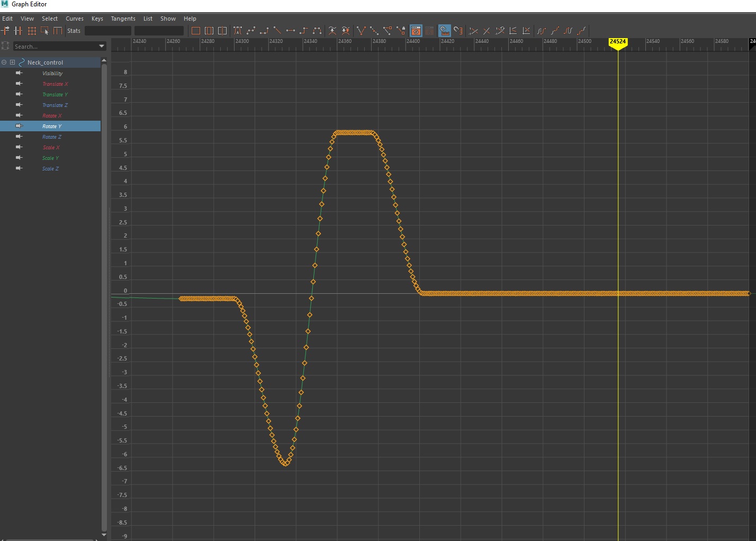
Task: Open the Edit menu
Action: 7,19
